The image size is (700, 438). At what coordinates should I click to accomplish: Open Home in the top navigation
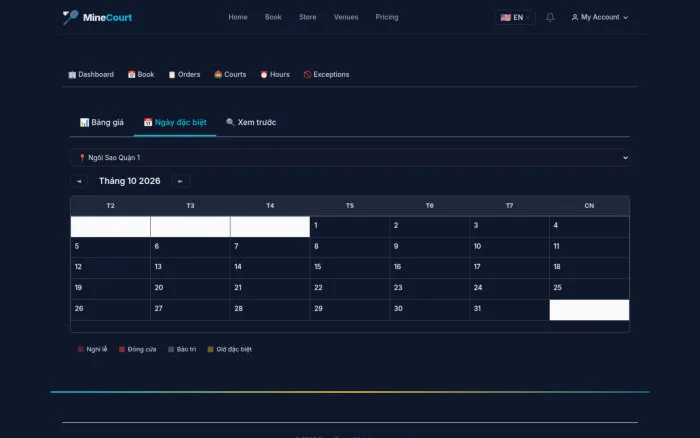tap(238, 17)
